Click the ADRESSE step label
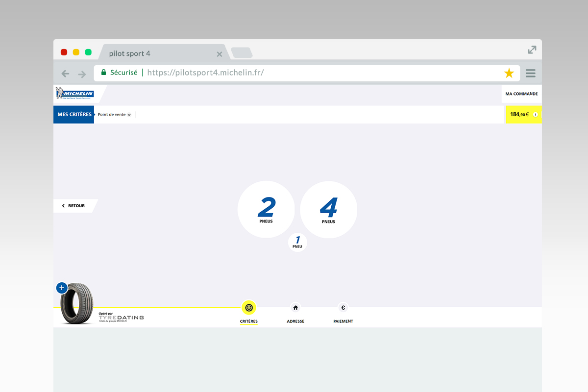Viewport: 588px width, 392px height. 295,321
